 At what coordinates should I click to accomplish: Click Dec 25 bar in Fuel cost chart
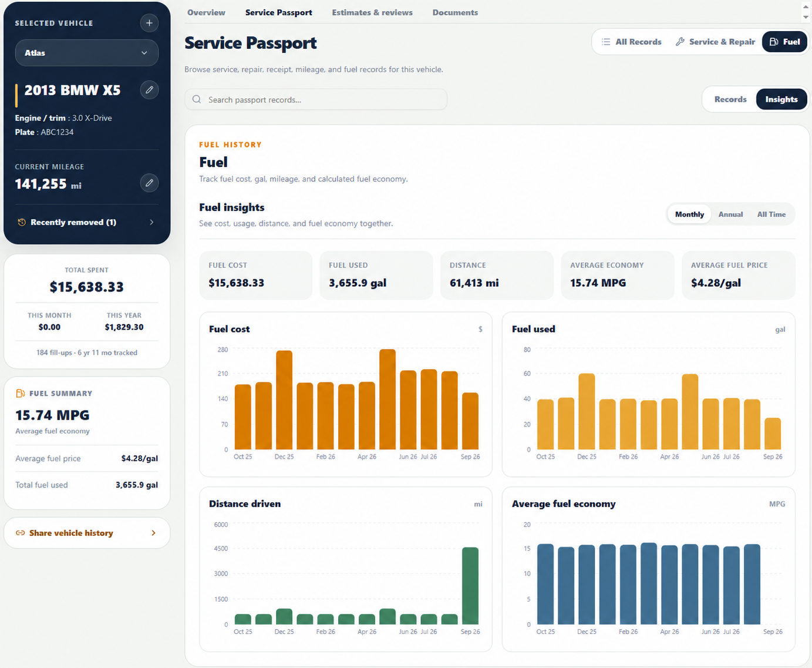(284, 400)
